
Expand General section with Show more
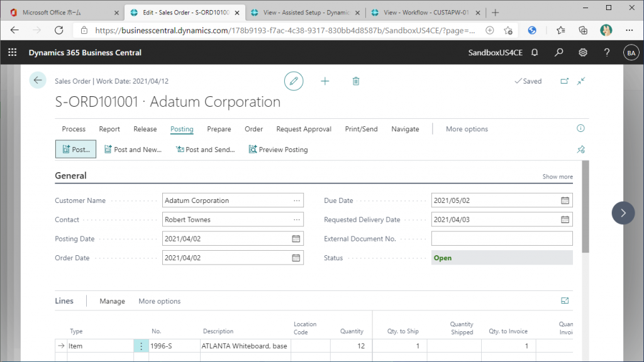click(557, 177)
